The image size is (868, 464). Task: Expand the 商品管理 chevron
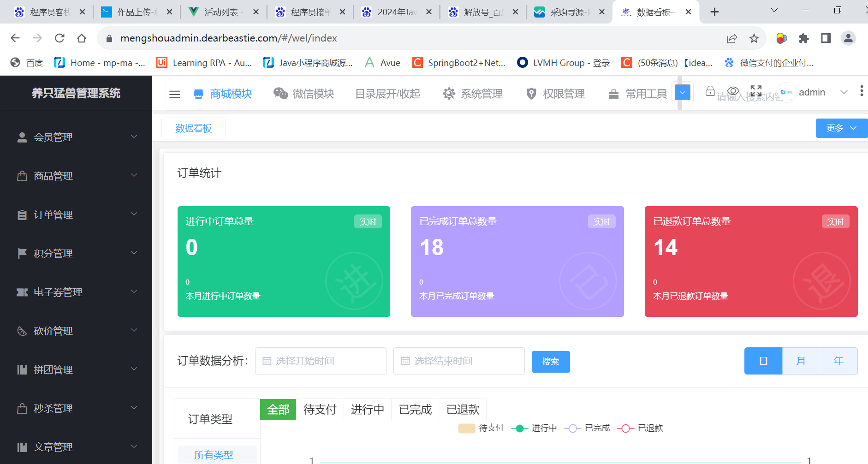pyautogui.click(x=134, y=175)
